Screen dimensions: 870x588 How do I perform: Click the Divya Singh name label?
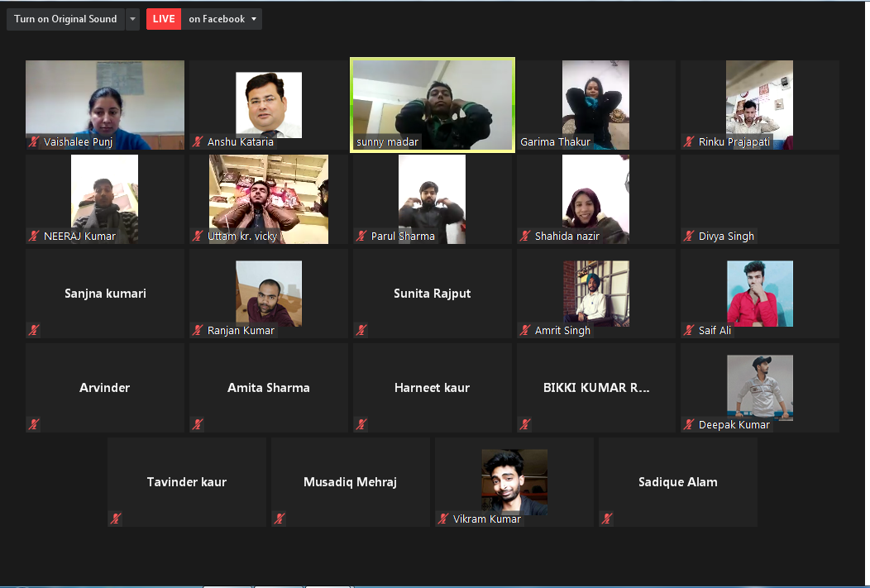point(726,237)
